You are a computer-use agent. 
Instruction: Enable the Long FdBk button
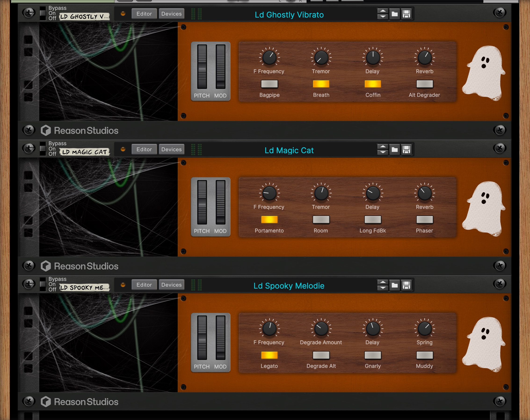[373, 220]
